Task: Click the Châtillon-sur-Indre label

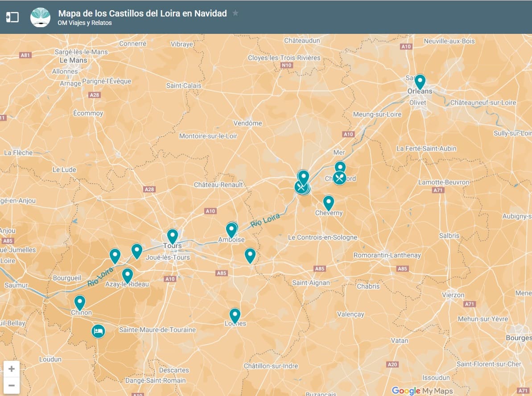Action: point(271,366)
